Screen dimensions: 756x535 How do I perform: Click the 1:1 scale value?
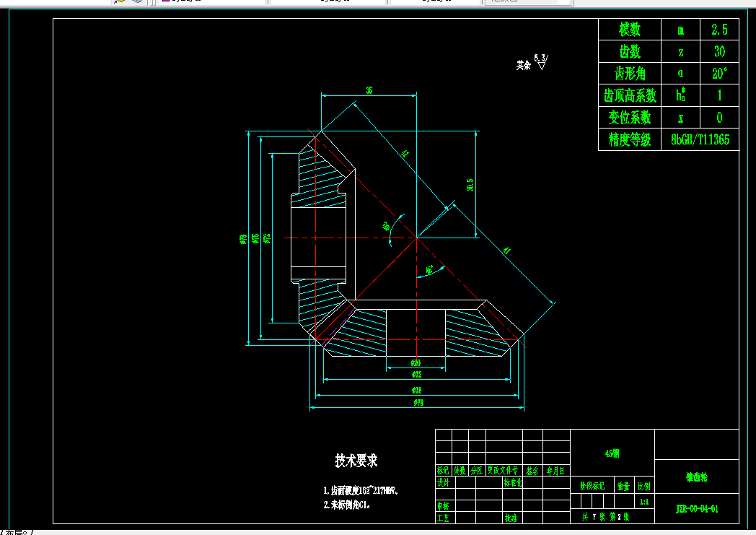[644, 503]
